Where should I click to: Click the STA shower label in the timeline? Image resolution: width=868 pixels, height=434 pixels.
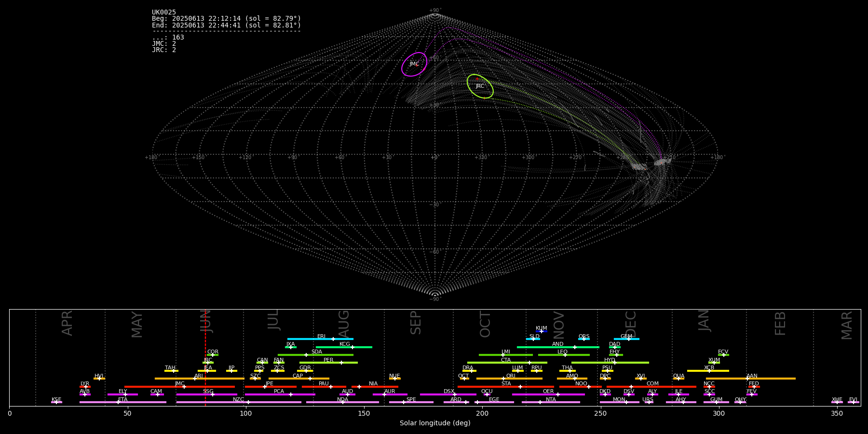(x=506, y=384)
